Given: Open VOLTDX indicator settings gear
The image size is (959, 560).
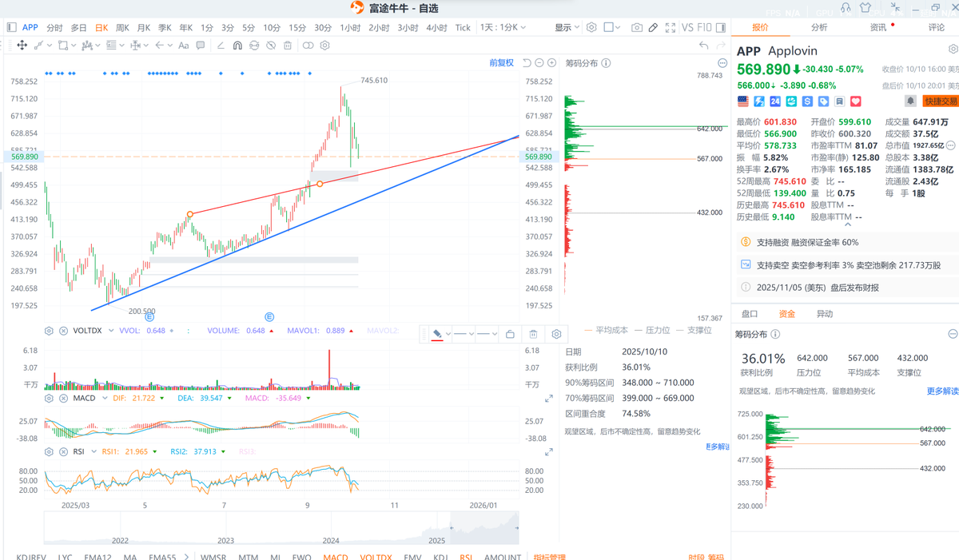Looking at the screenshot, I should [49, 331].
